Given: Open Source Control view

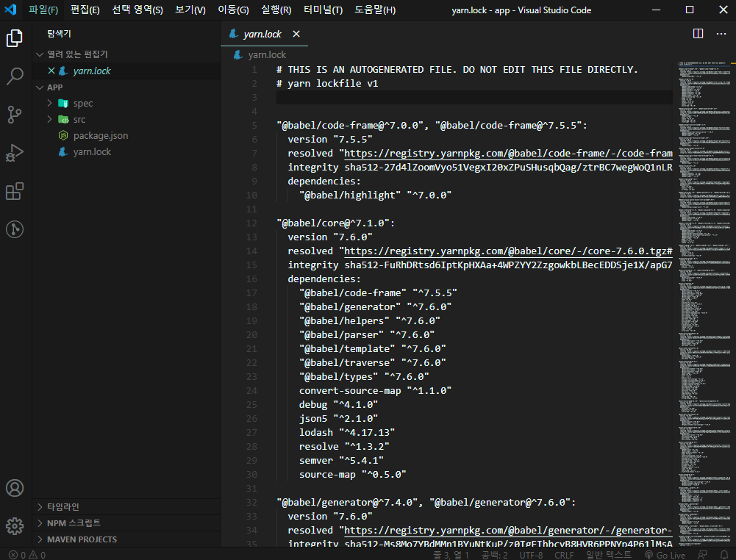Looking at the screenshot, I should pyautogui.click(x=15, y=115).
